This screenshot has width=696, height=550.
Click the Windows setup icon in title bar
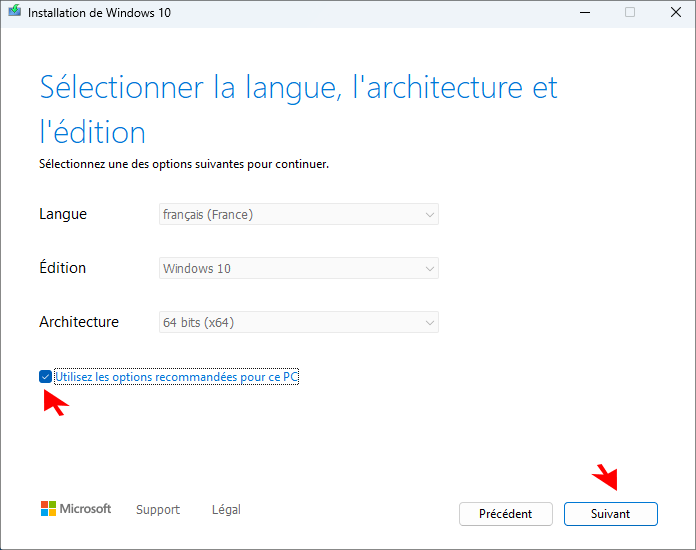pos(14,11)
